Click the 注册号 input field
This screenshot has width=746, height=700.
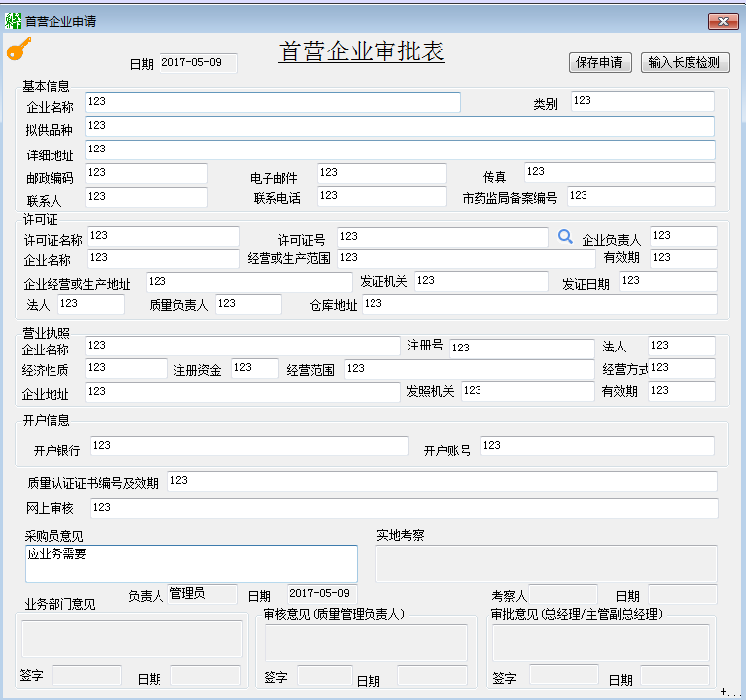pyautogui.click(x=521, y=349)
